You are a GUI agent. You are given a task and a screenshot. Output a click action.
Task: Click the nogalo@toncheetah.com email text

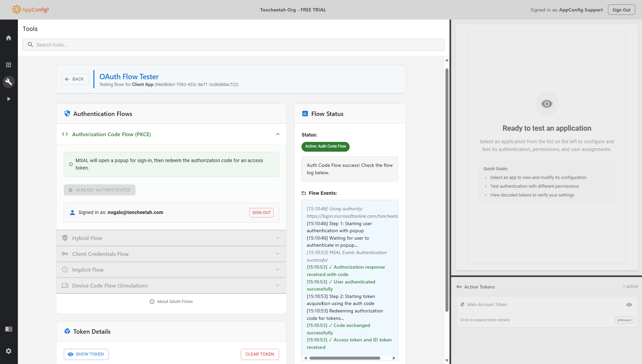click(135, 212)
